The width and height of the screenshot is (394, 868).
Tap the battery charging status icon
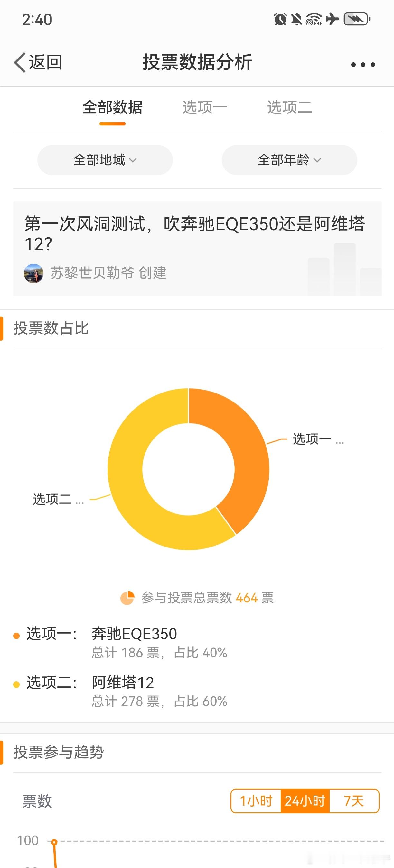[x=357, y=19]
